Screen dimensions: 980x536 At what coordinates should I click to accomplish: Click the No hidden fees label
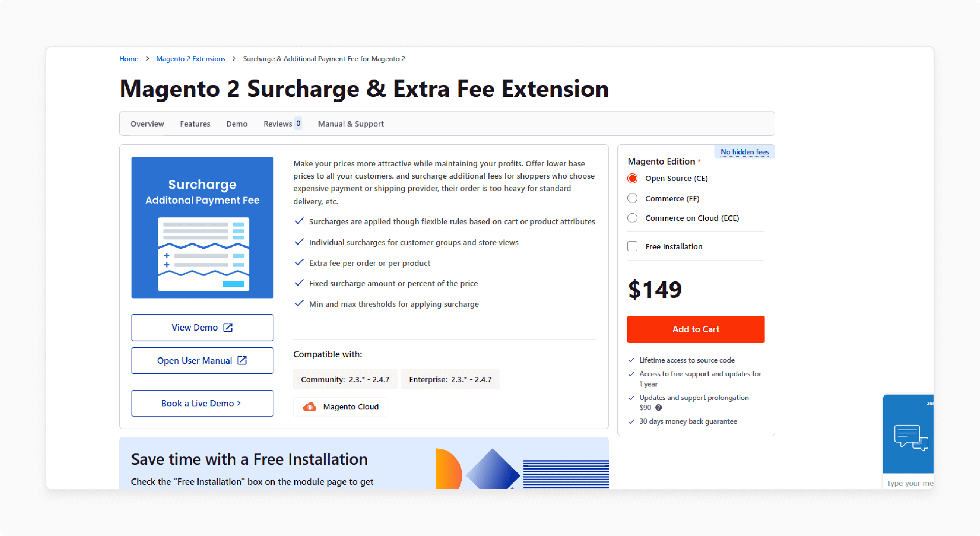[x=744, y=152]
